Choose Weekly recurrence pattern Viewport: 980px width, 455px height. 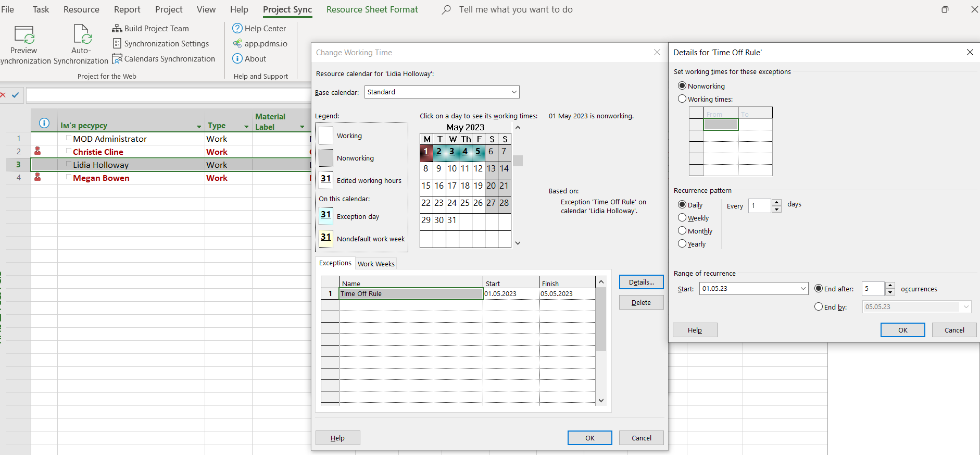coord(682,218)
